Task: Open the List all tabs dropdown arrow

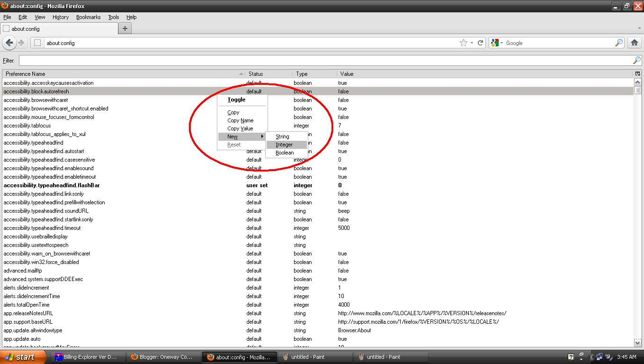Action: point(639,28)
